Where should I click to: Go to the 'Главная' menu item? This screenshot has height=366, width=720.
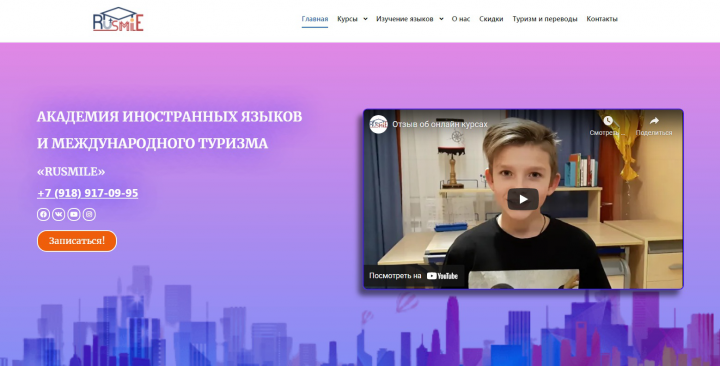315,19
